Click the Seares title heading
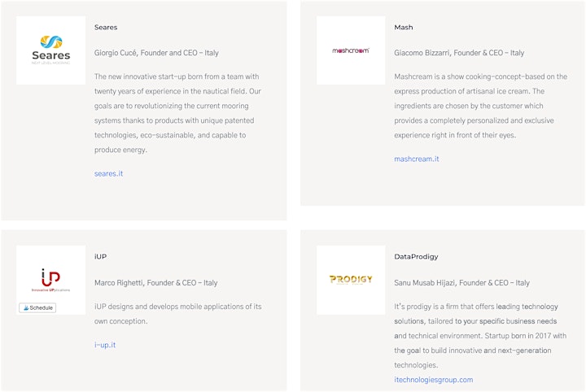The width and height of the screenshot is (586, 392). pyautogui.click(x=106, y=28)
